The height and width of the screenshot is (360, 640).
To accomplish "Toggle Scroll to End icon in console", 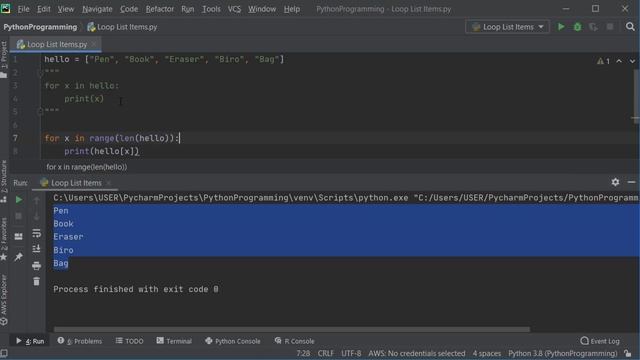I will tap(36, 249).
